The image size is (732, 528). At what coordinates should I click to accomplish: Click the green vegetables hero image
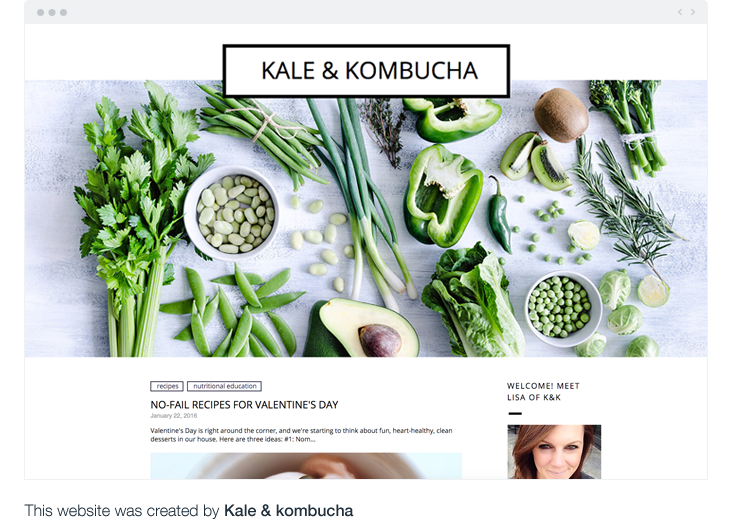click(x=366, y=218)
